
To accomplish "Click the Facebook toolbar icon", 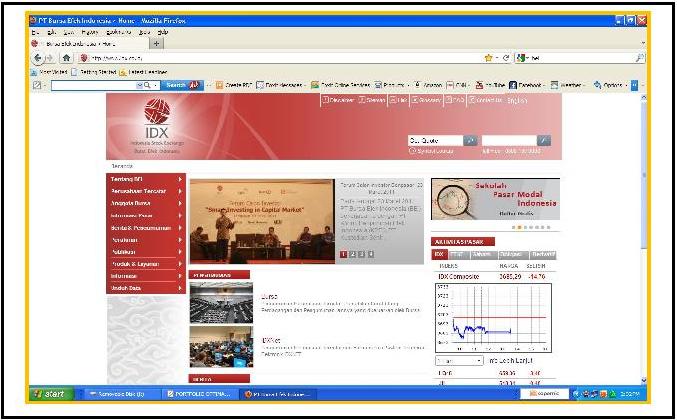I will (x=513, y=85).
